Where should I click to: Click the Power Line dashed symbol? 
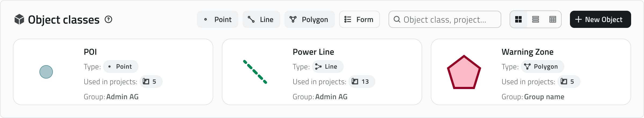pyautogui.click(x=255, y=72)
